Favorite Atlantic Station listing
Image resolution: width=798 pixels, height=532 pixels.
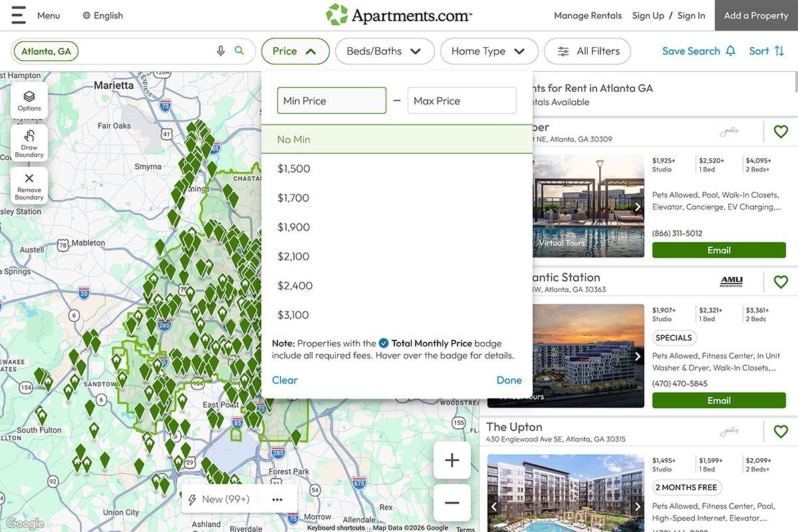pos(781,282)
